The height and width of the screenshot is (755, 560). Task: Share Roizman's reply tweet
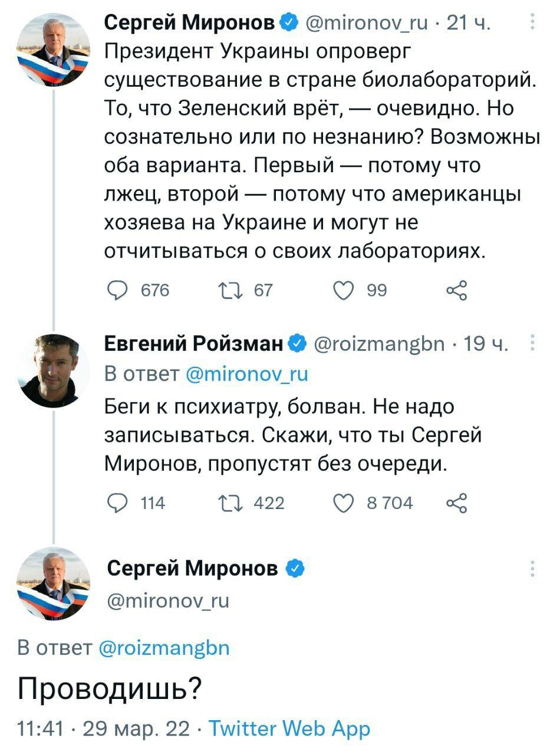tap(457, 503)
